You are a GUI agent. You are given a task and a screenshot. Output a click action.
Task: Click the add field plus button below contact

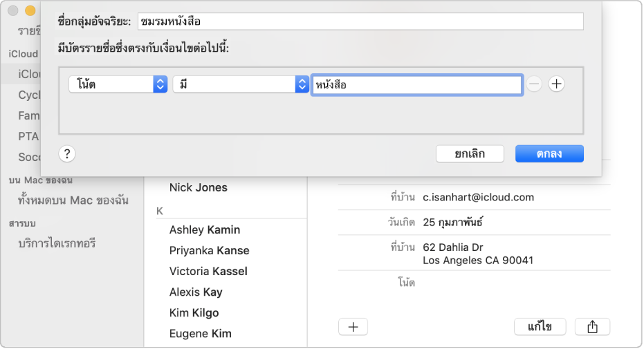tap(353, 327)
